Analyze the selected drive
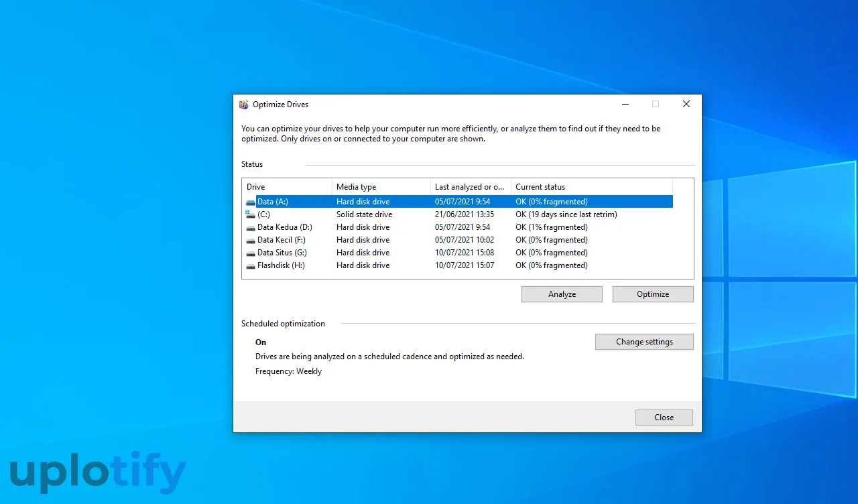The height and width of the screenshot is (504, 858). click(562, 294)
